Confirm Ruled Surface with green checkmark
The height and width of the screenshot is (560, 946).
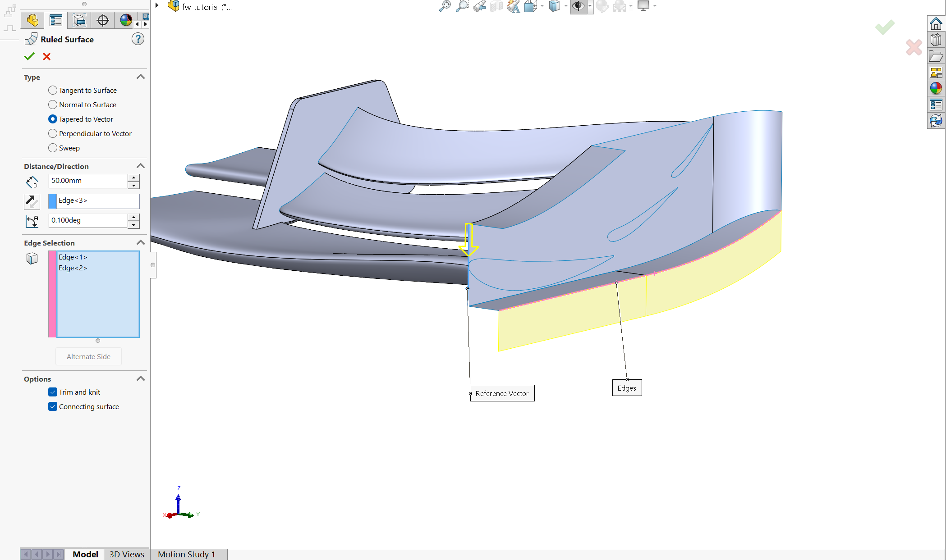point(29,56)
